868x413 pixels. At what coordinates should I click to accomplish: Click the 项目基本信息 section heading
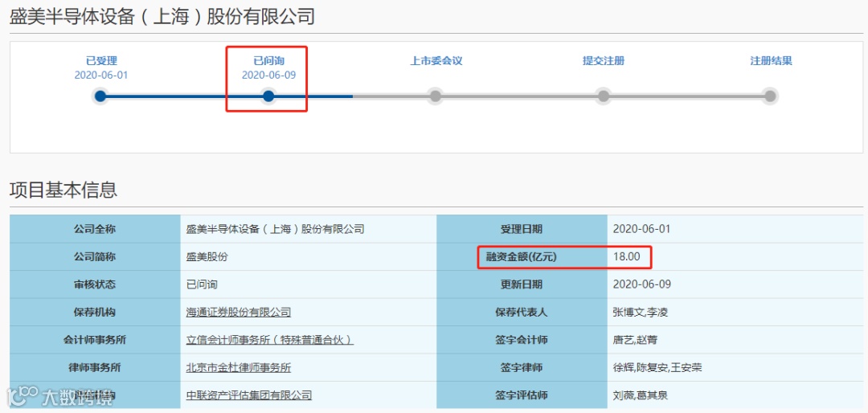(x=63, y=190)
